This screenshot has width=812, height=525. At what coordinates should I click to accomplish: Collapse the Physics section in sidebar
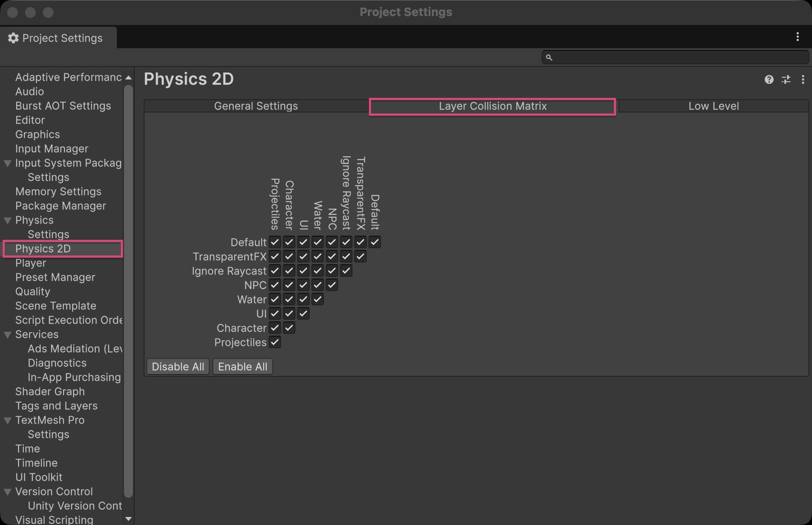pos(7,220)
